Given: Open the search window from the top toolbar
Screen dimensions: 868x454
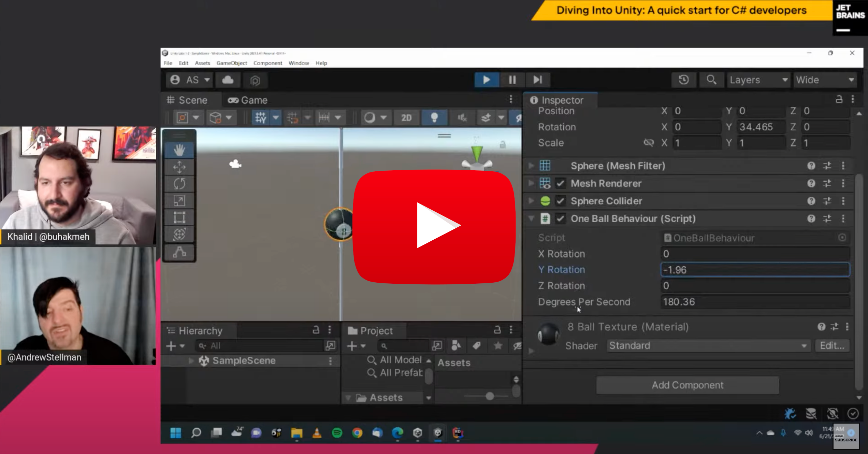Looking at the screenshot, I should (x=711, y=80).
